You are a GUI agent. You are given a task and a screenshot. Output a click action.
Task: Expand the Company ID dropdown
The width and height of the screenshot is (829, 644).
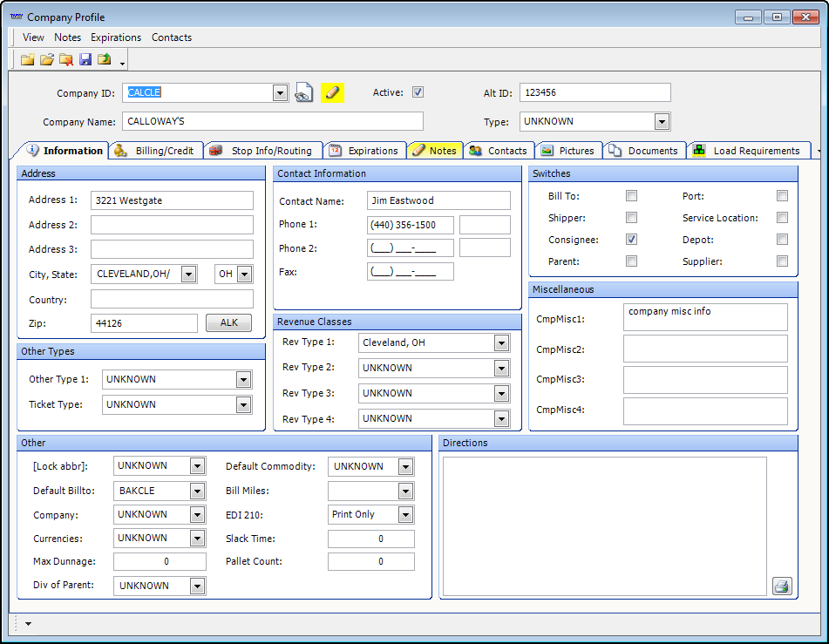point(280,93)
